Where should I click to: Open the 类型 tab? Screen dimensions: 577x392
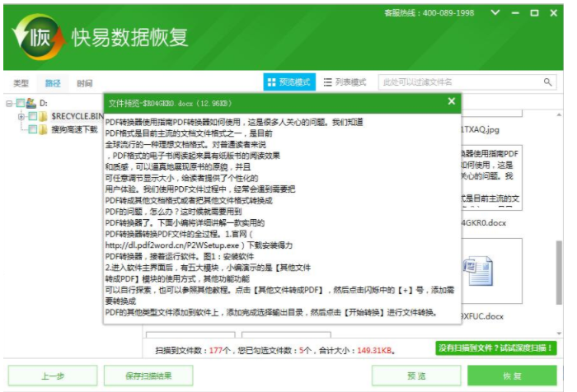tap(21, 83)
